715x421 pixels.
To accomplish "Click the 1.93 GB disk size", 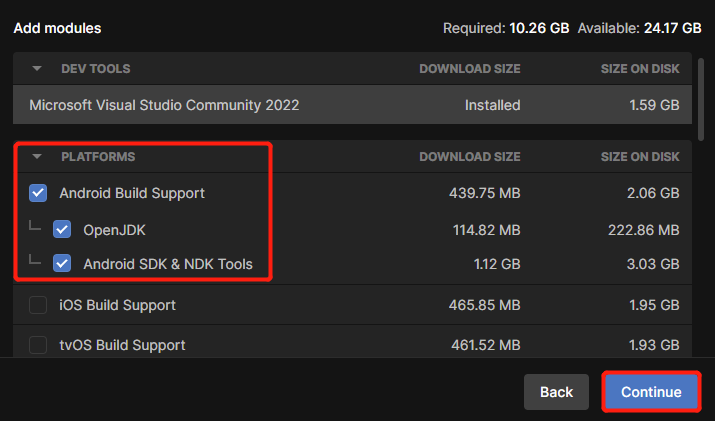I will 654,345.
